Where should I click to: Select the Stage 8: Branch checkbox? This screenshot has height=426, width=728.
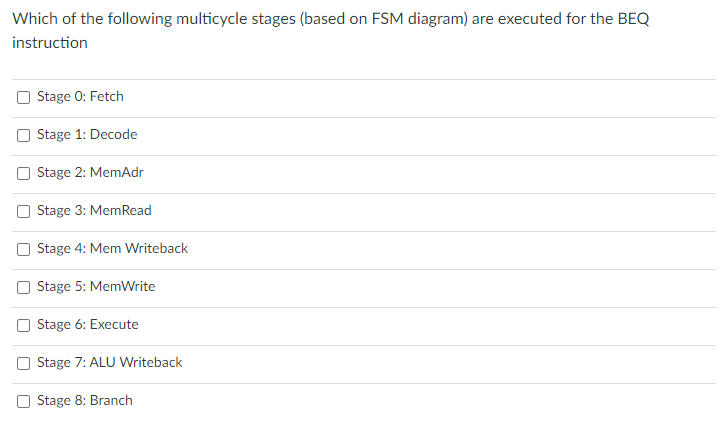(23, 401)
